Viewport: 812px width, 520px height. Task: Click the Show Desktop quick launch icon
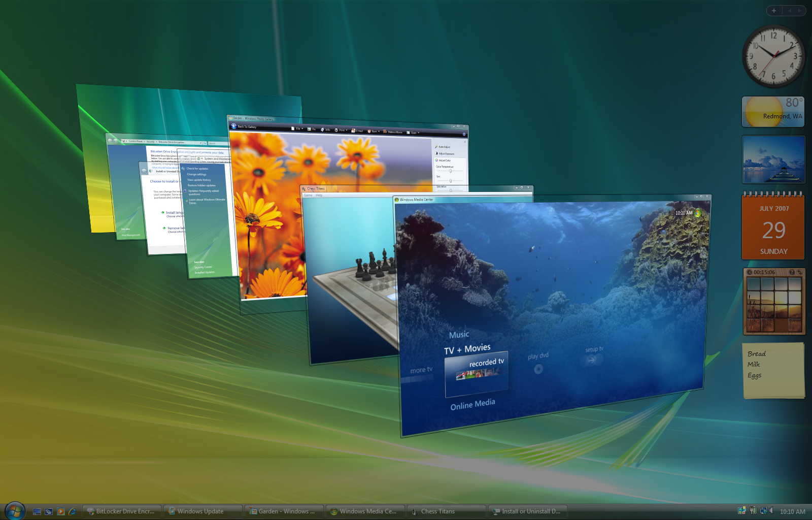pos(37,511)
